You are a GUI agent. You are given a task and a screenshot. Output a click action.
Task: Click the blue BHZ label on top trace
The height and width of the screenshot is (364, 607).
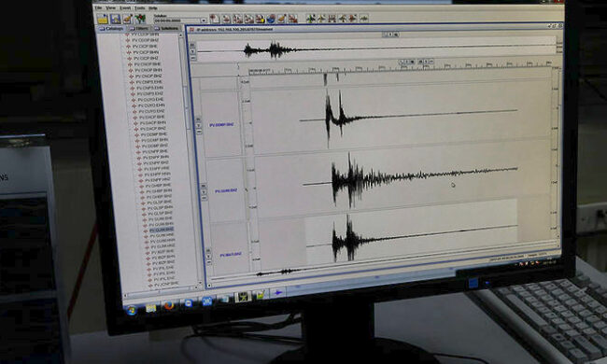(221, 125)
